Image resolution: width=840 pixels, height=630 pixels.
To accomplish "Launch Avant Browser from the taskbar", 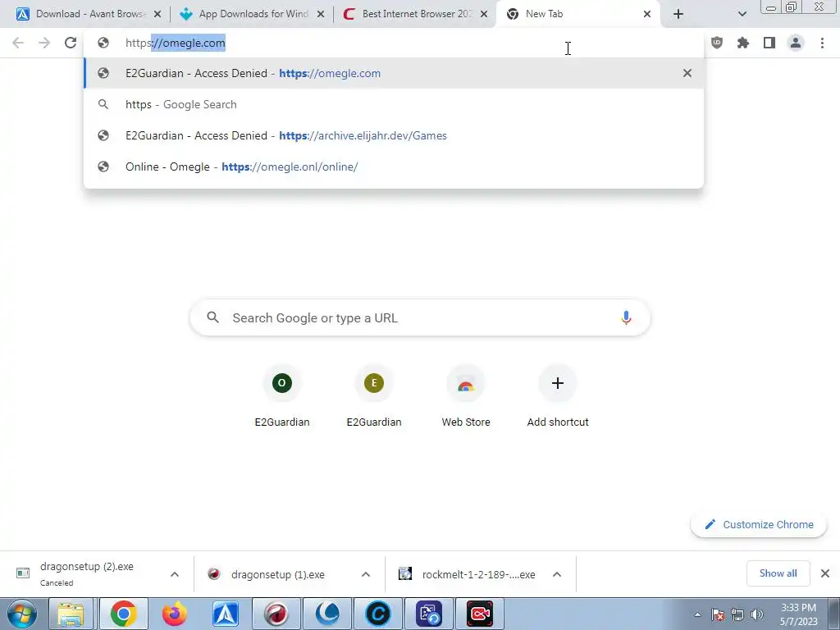I will tap(226, 614).
